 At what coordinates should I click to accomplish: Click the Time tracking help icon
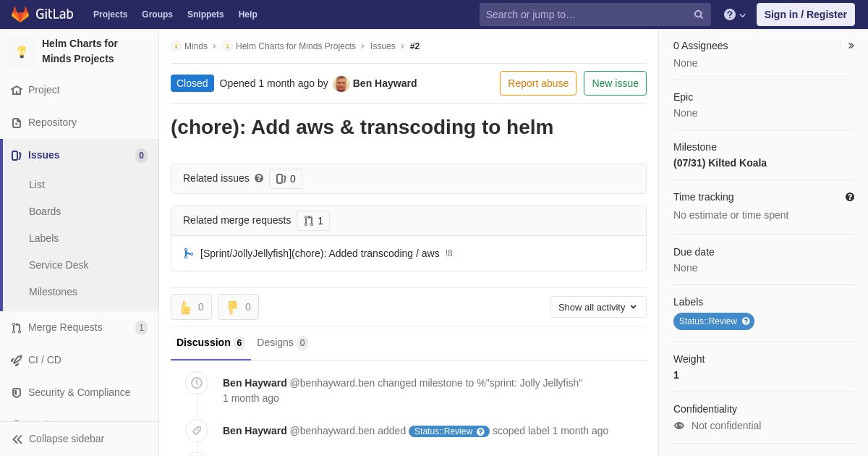click(x=850, y=197)
